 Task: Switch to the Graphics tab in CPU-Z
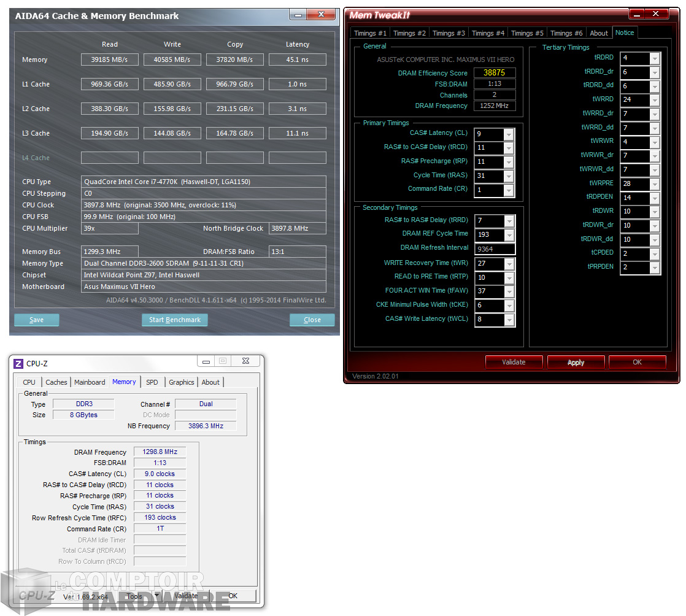182,382
